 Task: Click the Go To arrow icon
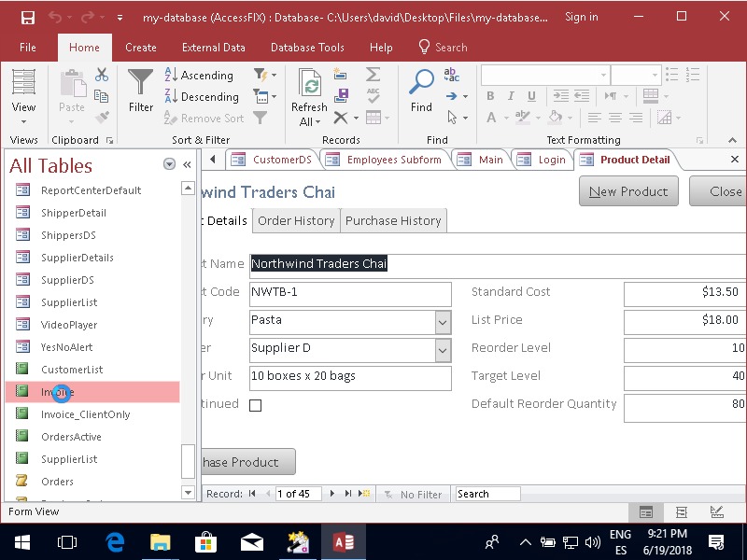[x=451, y=96]
